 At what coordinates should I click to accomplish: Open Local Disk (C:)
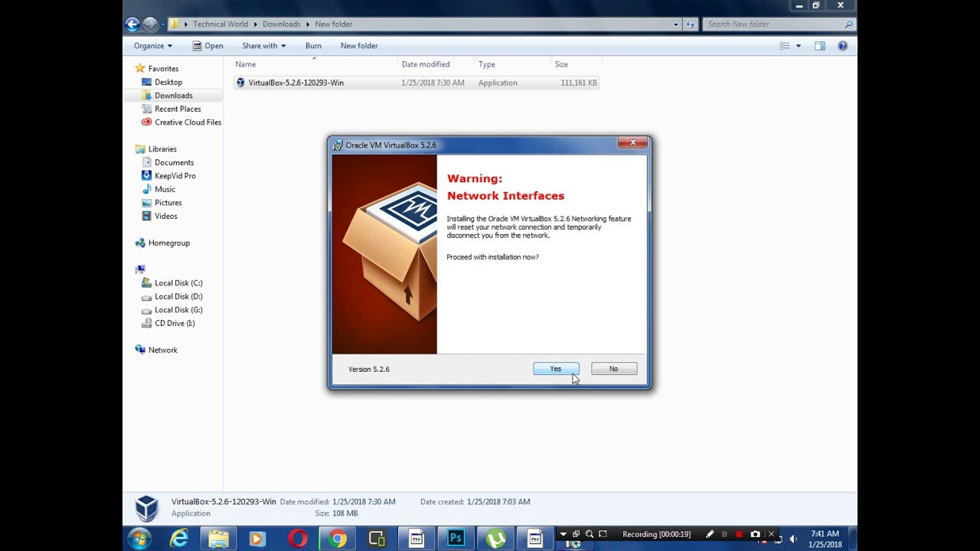(x=178, y=283)
